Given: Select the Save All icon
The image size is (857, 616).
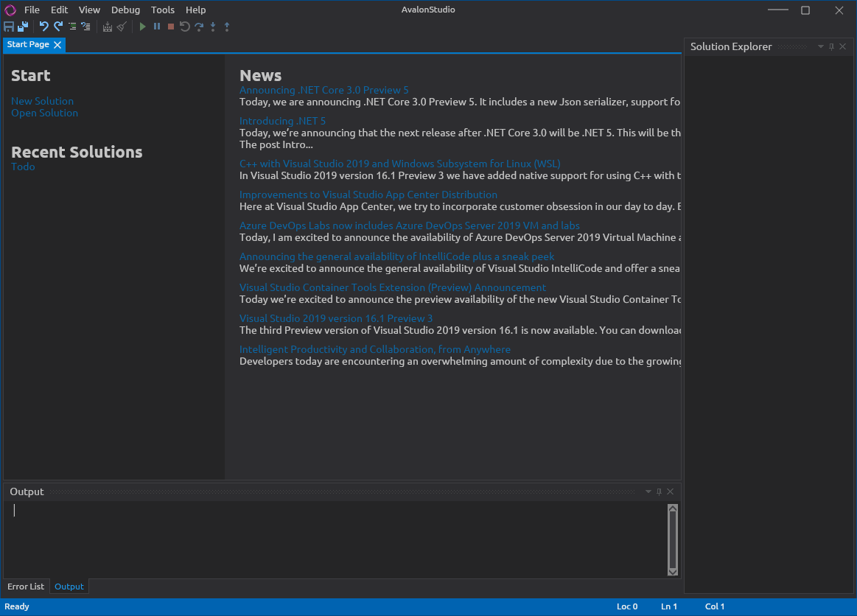Looking at the screenshot, I should [23, 26].
